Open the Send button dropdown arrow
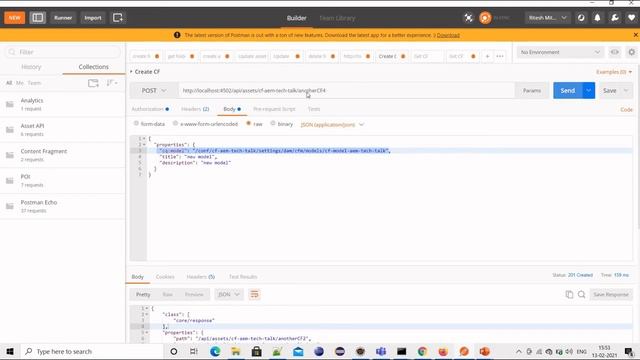 pyautogui.click(x=588, y=91)
